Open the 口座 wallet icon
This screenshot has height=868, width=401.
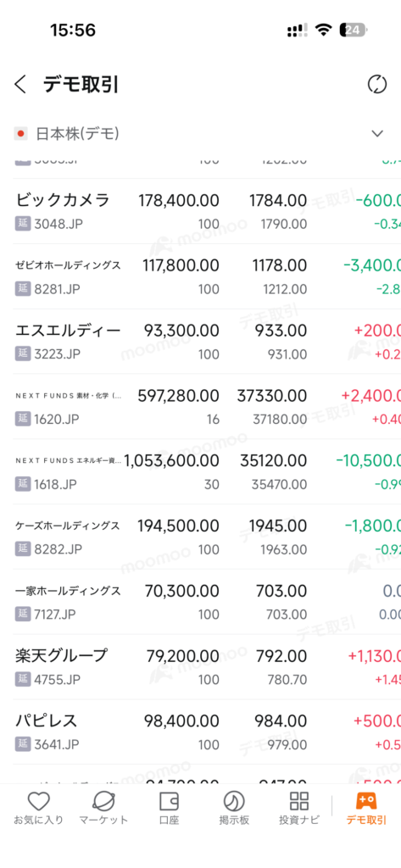169,800
